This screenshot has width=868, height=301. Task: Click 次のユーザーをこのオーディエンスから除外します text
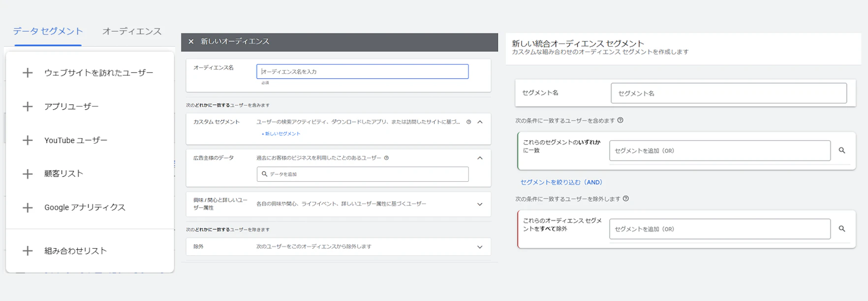[313, 247]
